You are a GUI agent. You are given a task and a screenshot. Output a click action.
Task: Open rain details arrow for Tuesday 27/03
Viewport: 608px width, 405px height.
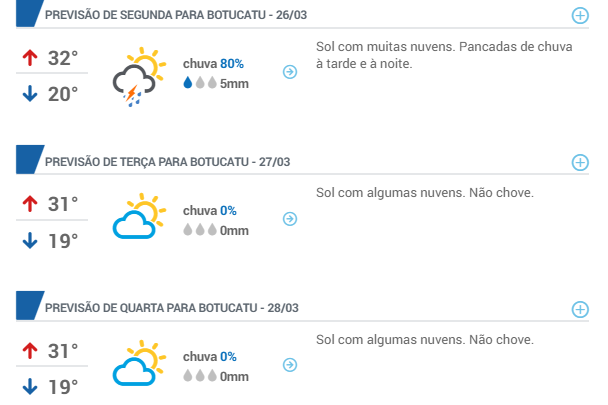pos(290,219)
